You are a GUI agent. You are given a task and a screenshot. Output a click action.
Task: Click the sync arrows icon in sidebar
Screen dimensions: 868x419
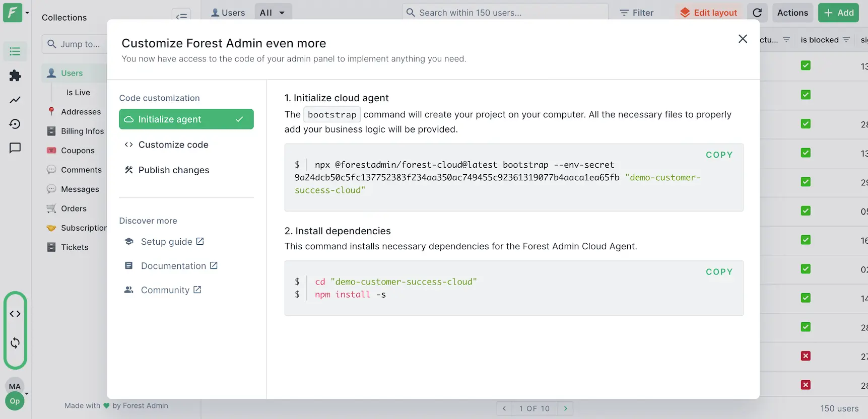[15, 343]
